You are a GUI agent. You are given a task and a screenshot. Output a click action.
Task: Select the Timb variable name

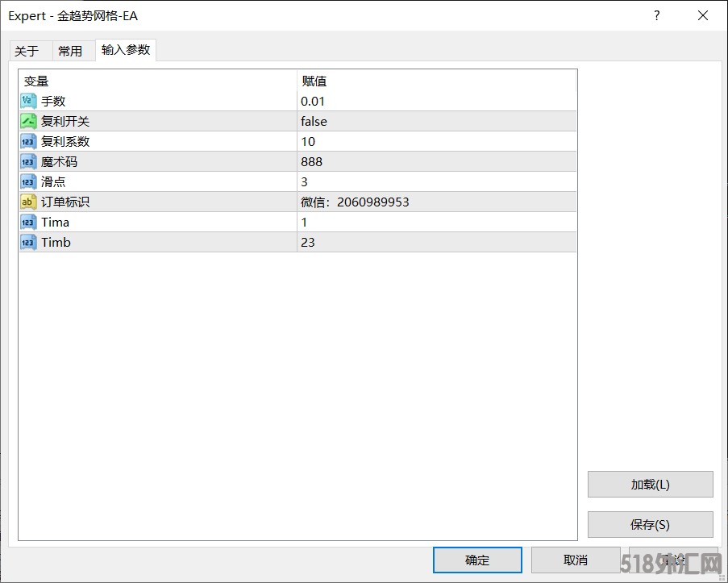click(x=56, y=242)
